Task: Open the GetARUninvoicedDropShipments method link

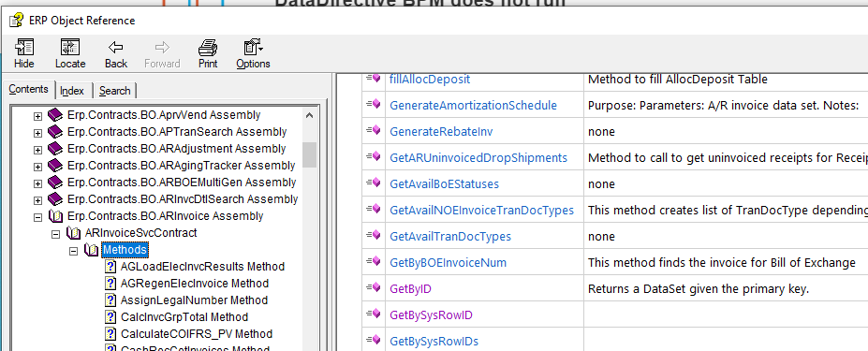Action: 478,158
